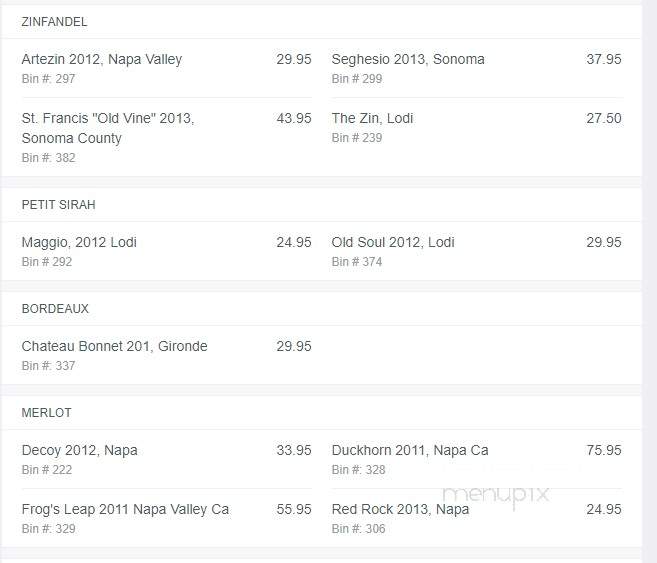Image resolution: width=657 pixels, height=563 pixels.
Task: Open Old Soul 2012, Lodi item
Action: (x=393, y=243)
